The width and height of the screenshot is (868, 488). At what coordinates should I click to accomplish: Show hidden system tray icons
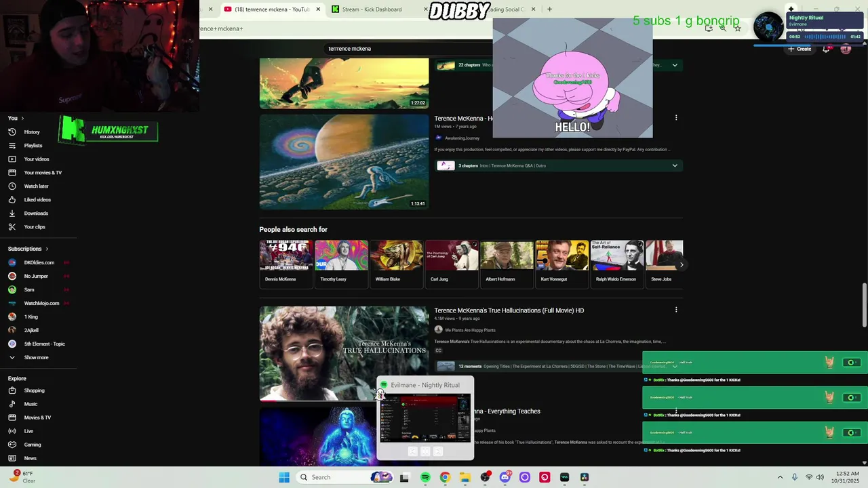[x=780, y=477]
